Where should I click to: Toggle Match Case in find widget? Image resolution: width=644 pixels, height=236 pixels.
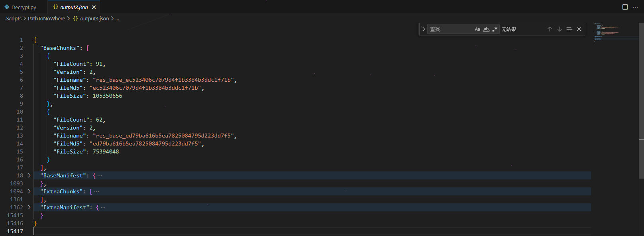(477, 29)
